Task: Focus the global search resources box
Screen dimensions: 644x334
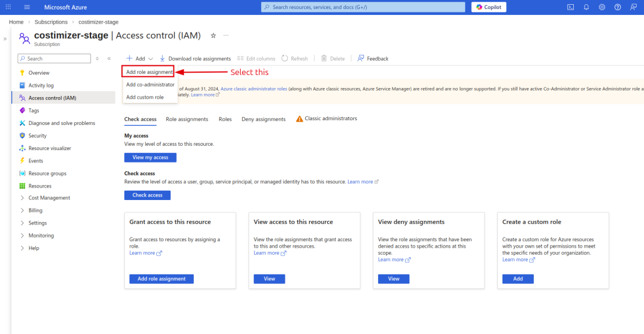Action: click(363, 7)
